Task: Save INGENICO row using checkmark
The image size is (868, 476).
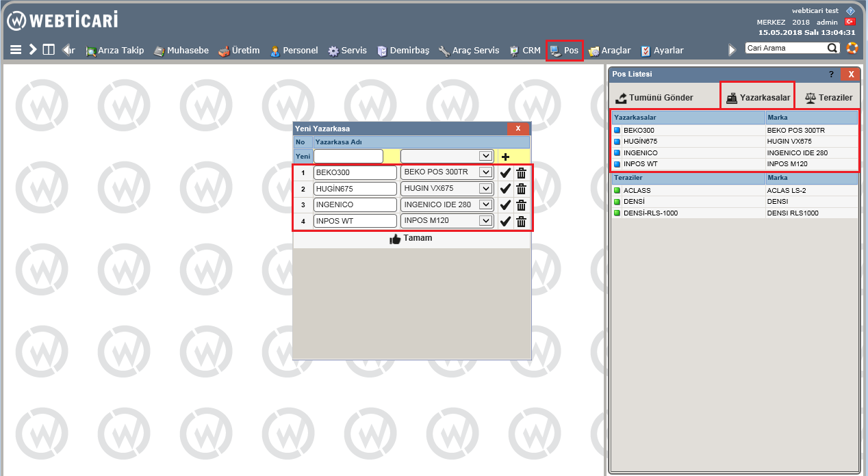Action: coord(505,205)
